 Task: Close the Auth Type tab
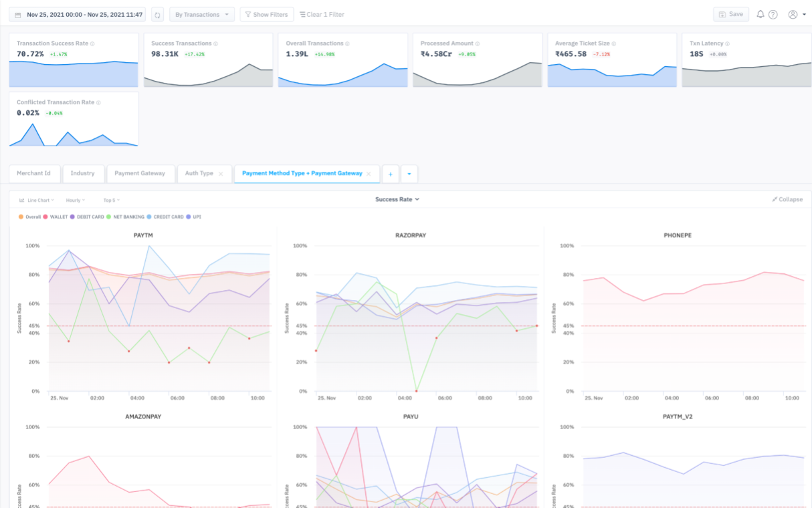[x=221, y=174]
